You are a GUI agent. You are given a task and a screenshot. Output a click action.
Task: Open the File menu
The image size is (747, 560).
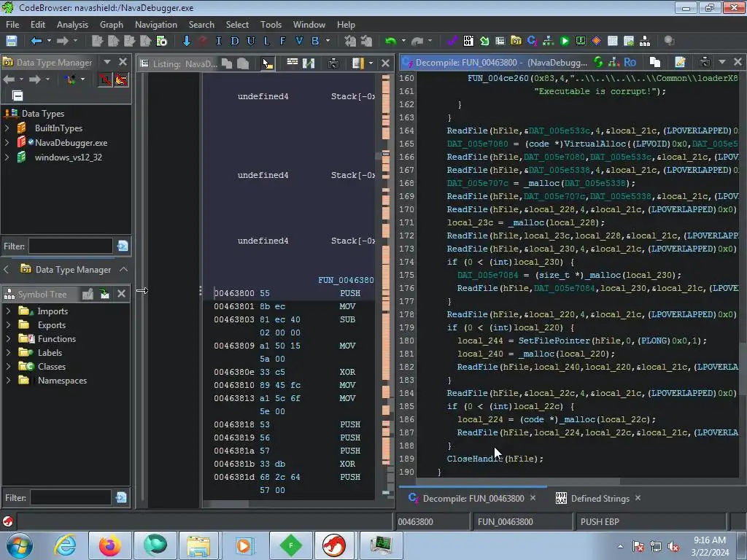[12, 25]
